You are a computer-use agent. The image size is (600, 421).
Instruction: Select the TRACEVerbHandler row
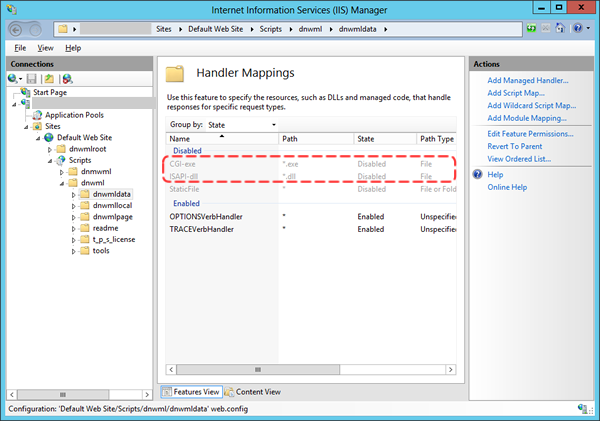coord(311,229)
